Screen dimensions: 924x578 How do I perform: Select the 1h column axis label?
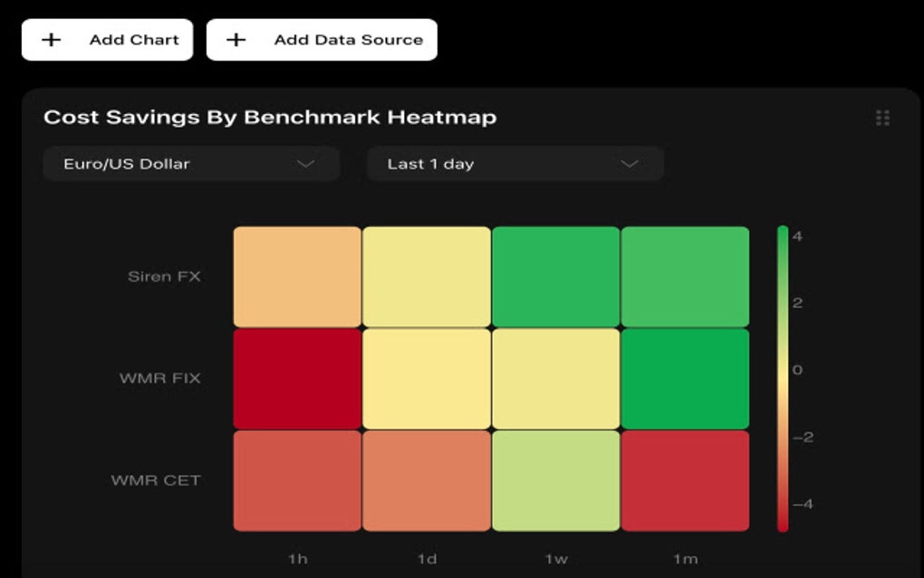coord(295,559)
